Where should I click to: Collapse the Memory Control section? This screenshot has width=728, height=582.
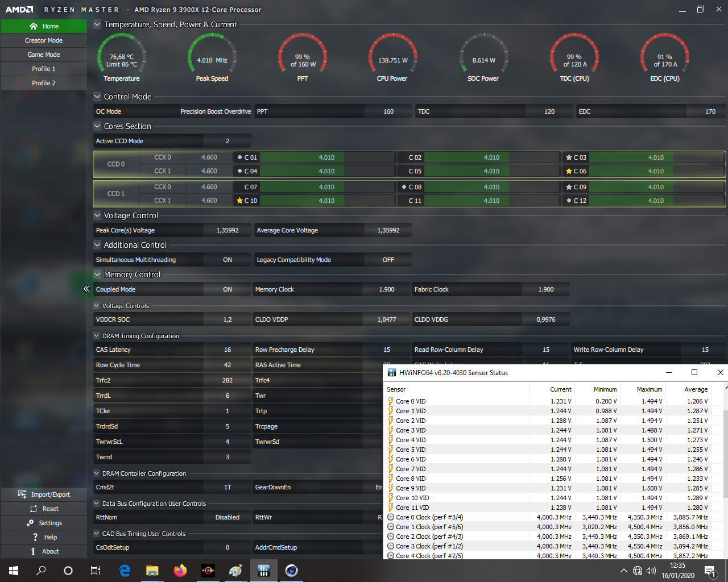tap(97, 275)
